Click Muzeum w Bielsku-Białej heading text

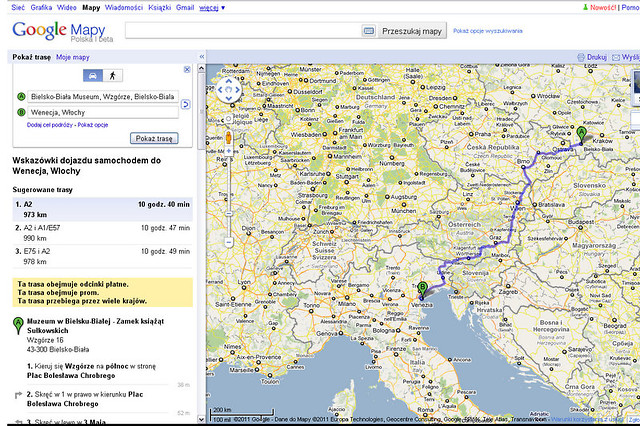[x=95, y=326]
